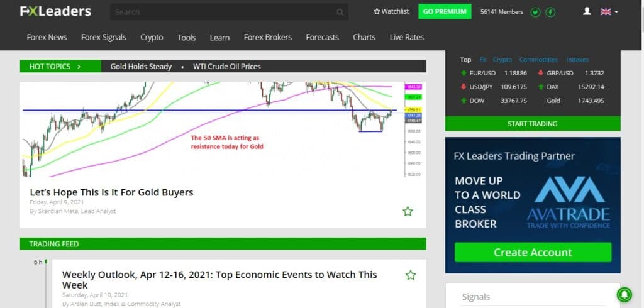Screen dimensions: 644x308
Task: Select the FX rates tab
Action: point(483,60)
